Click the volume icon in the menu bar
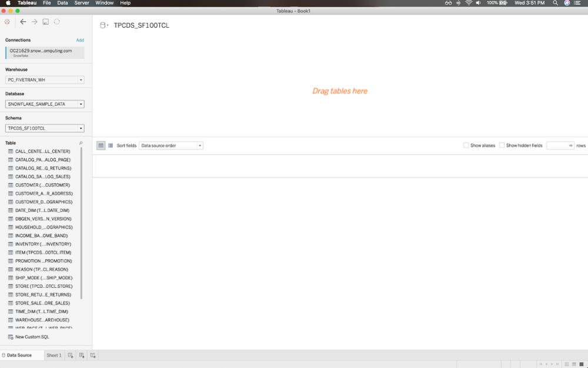Viewport: 588px width, 368px height. tap(479, 3)
